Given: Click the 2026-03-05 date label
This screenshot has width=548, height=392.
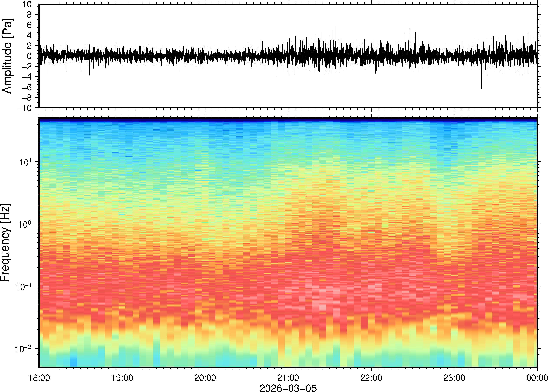Looking at the screenshot, I should [288, 388].
